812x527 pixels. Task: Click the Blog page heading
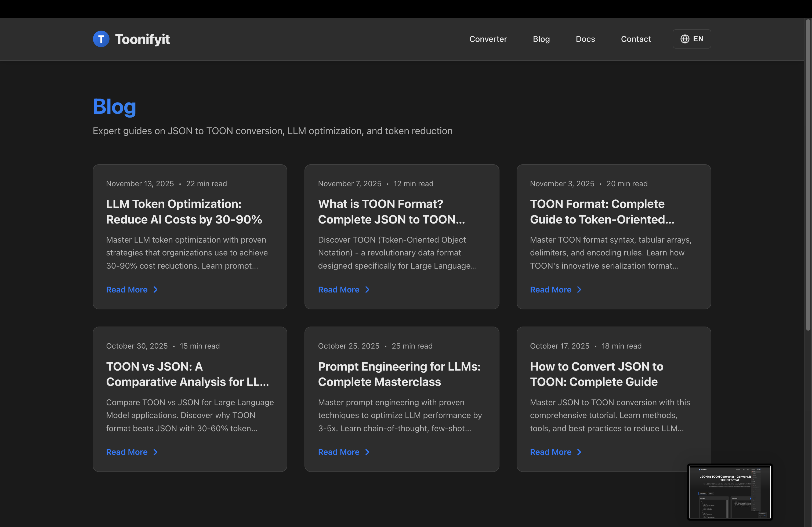pyautogui.click(x=114, y=106)
